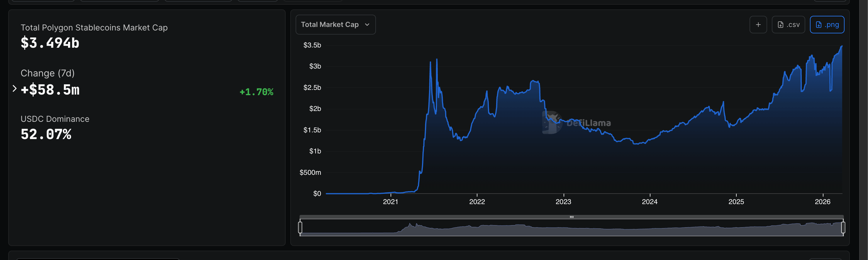This screenshot has height=260, width=868.
Task: Download chart data via the .csv icon
Action: click(x=780, y=25)
